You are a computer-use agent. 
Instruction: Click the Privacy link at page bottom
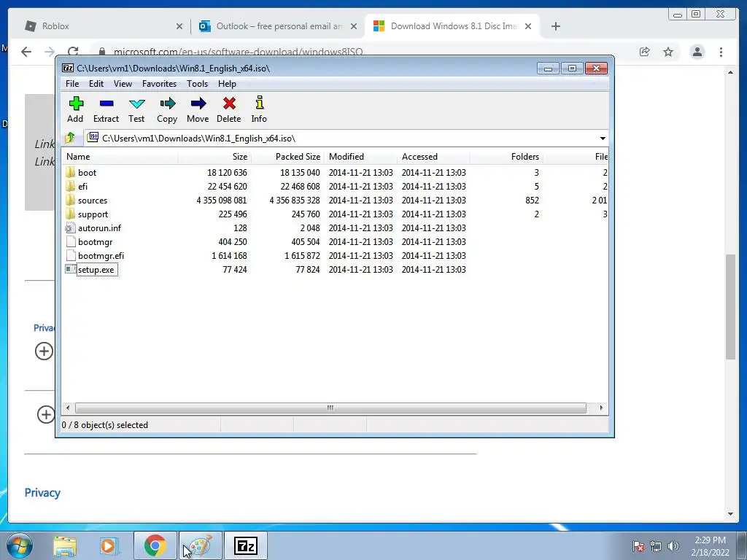pos(42,493)
